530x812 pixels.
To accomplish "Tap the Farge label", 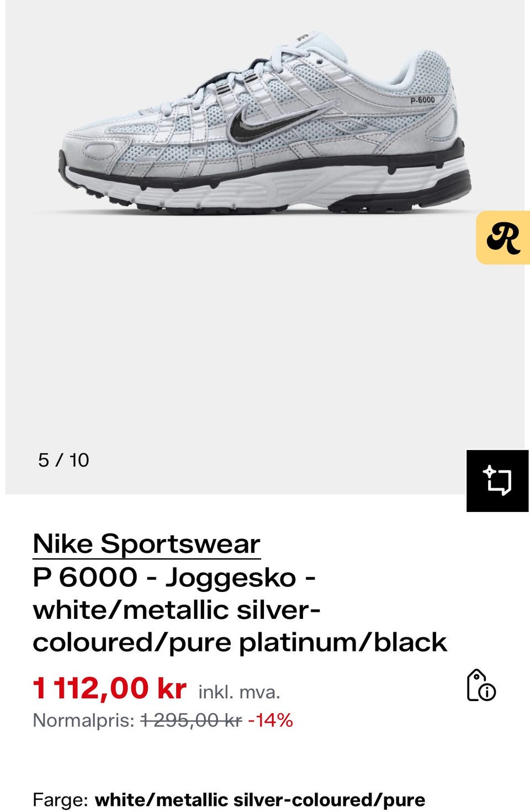I will coord(61,800).
